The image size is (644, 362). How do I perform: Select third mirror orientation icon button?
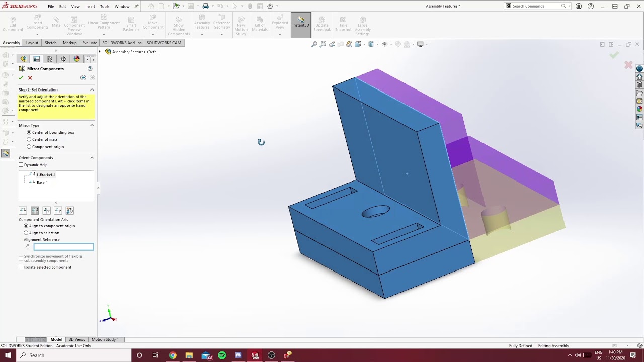pos(46,211)
